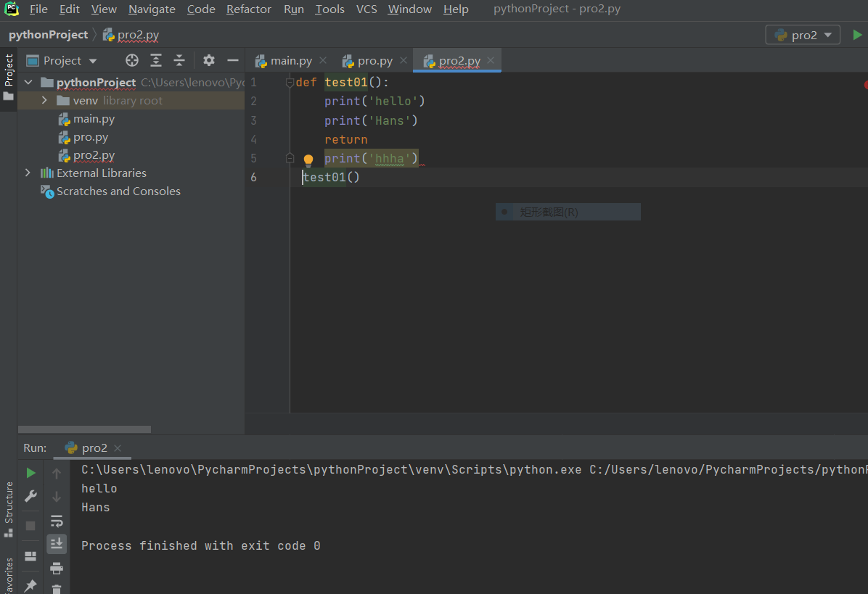Toggle fold end marker on line 5

[290, 158]
